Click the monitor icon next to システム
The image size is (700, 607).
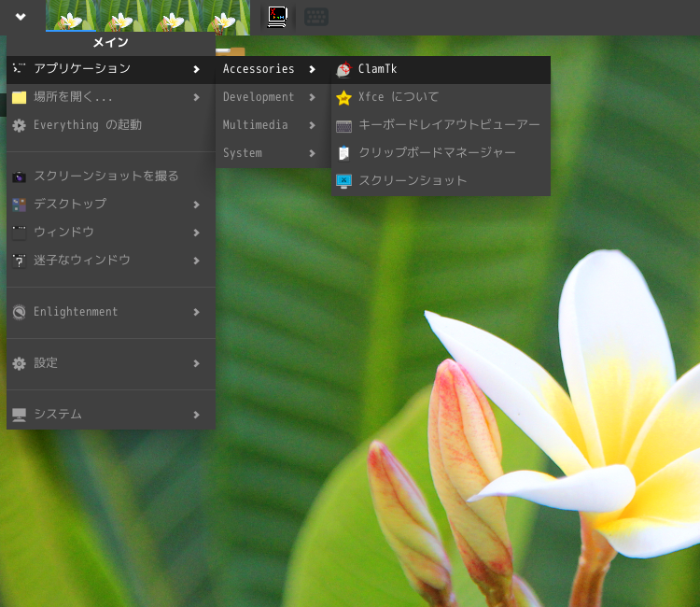coord(19,415)
